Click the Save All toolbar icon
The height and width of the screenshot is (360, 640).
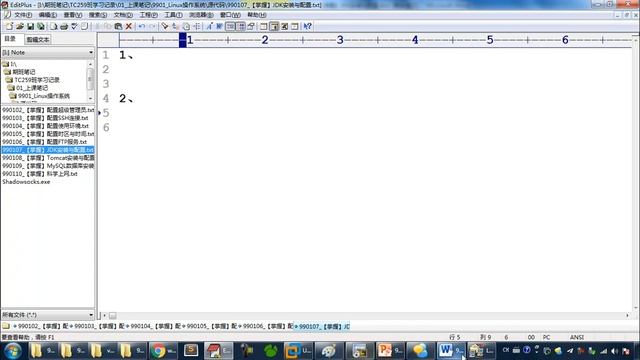point(41,26)
